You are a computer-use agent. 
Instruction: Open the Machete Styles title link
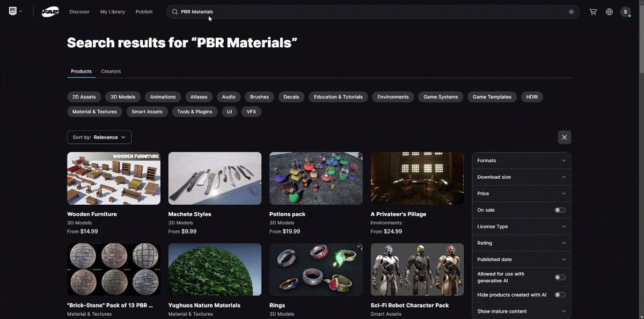pos(190,214)
